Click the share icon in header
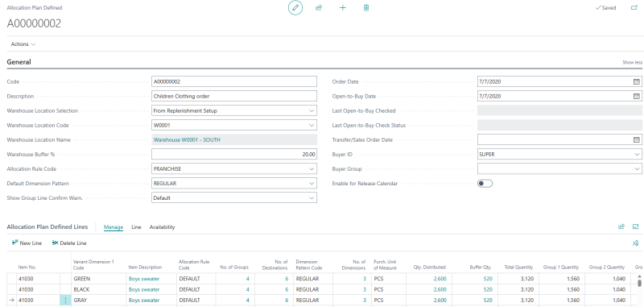Image resolution: width=644 pixels, height=307 pixels. point(318,8)
